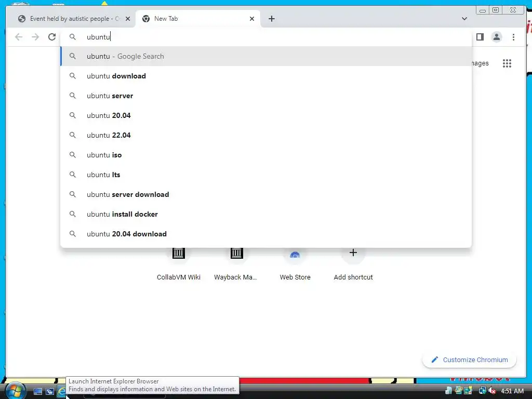The image size is (532, 399).
Task: Select the ubuntu 22.04 suggestion
Action: tap(266, 135)
